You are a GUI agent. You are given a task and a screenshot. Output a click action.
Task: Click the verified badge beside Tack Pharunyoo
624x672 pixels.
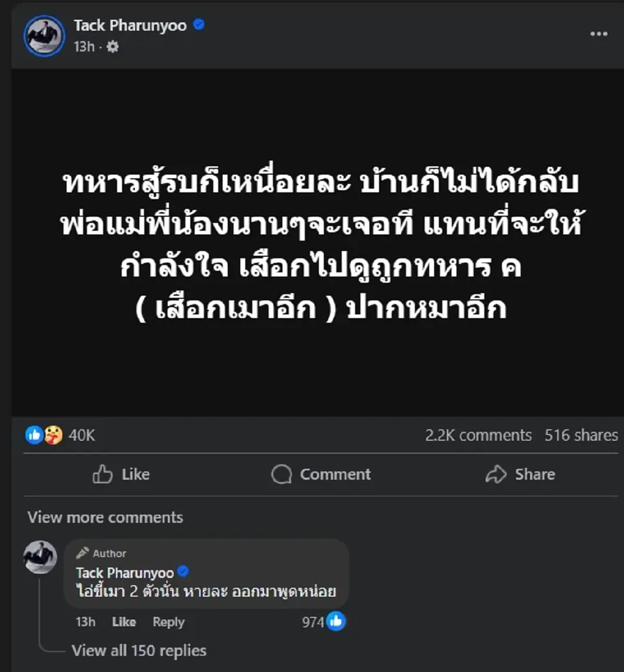[198, 24]
